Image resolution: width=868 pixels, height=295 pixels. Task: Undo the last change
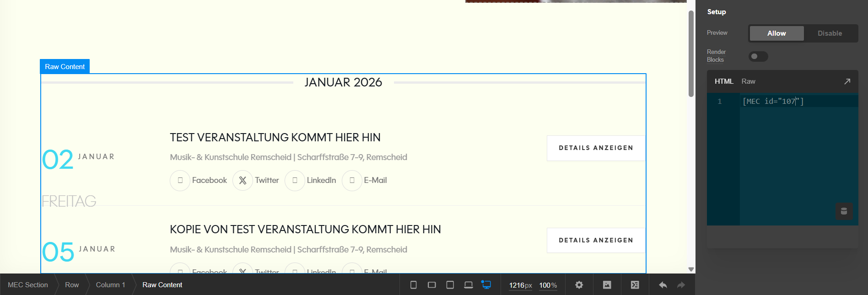(663, 285)
